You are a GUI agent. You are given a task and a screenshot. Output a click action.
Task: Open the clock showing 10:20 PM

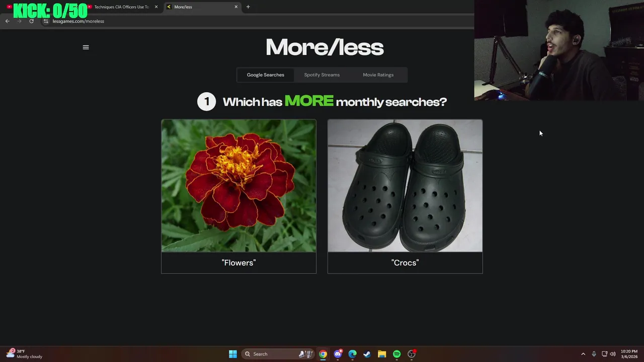tap(629, 354)
